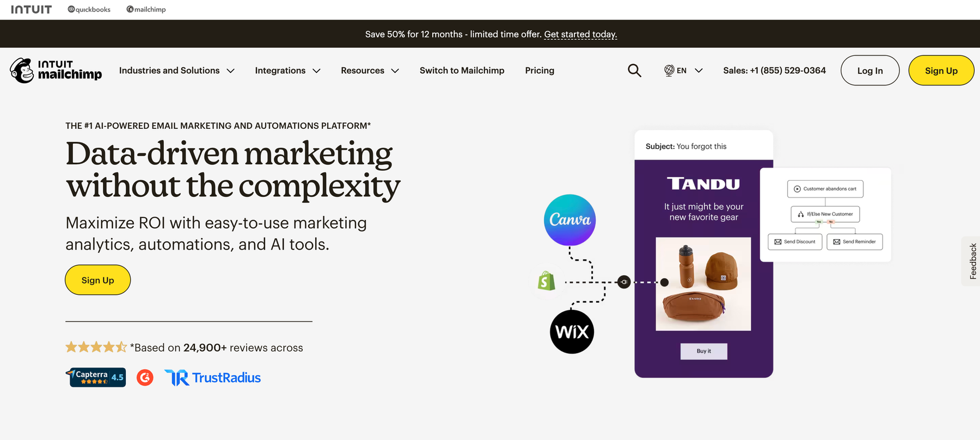Click the Mailchimp chimp logo
Image resolution: width=980 pixels, height=440 pixels.
(22, 71)
